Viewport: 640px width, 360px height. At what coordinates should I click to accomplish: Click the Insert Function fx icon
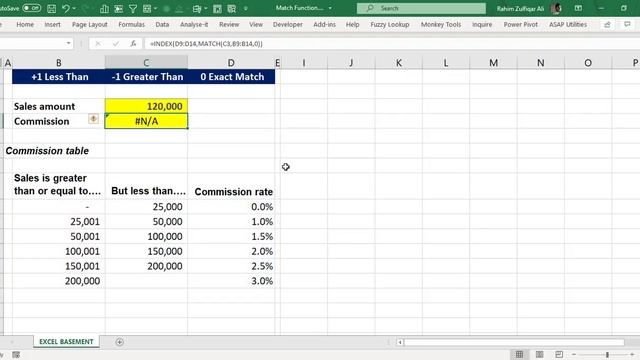[133, 43]
